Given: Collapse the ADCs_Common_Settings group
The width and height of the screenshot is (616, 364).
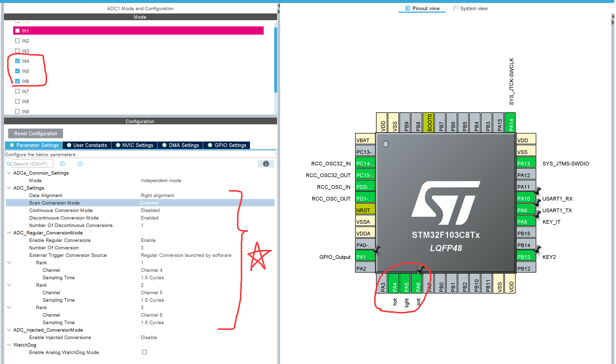Looking at the screenshot, I should point(9,173).
